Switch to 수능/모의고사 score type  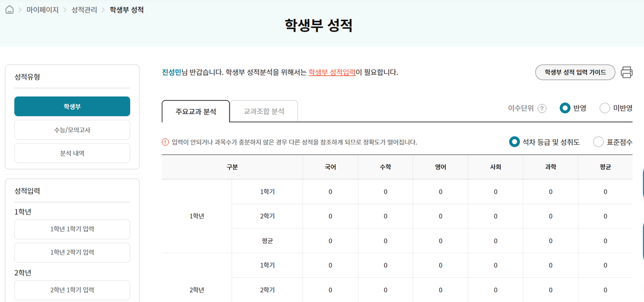[x=72, y=130]
